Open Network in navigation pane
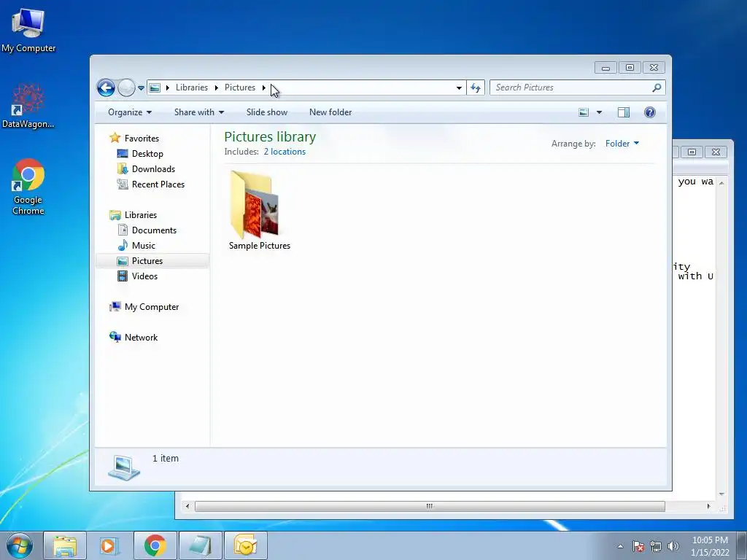The width and height of the screenshot is (747, 560). click(x=141, y=338)
